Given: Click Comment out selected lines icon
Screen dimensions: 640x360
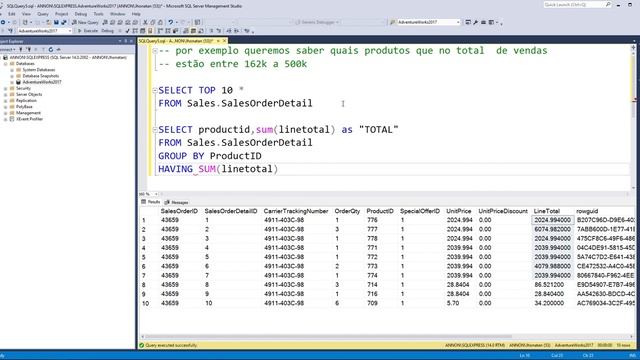Looking at the screenshot, I should [211, 31].
